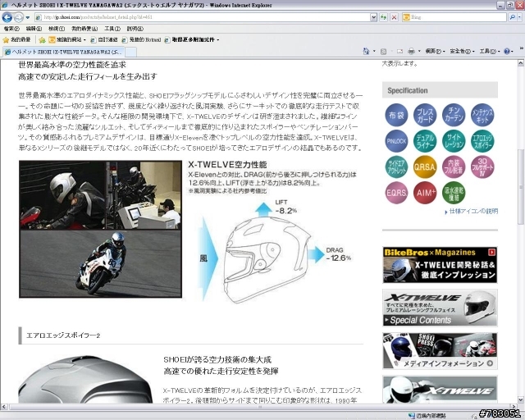The height and width of the screenshot is (420, 525).
Task: Open the 安全性(S) command bar dropdown
Action: pyautogui.click(x=462, y=51)
